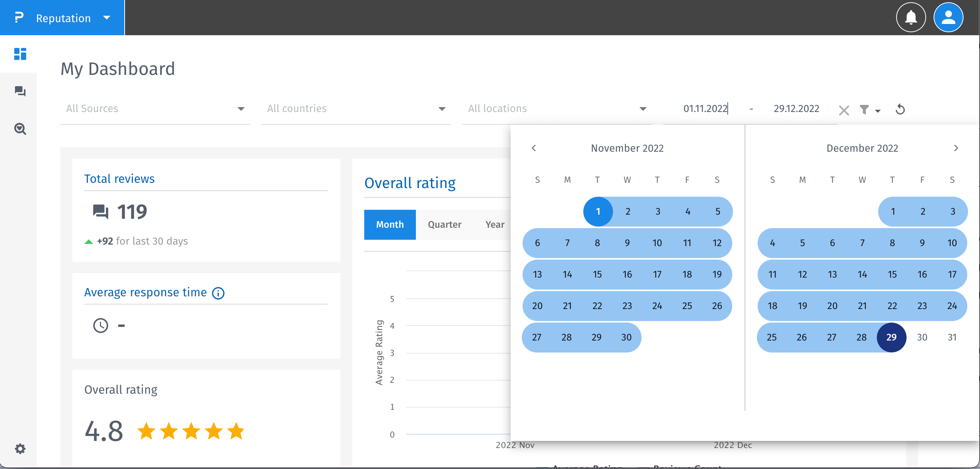Open the user profile avatar

pos(948,18)
